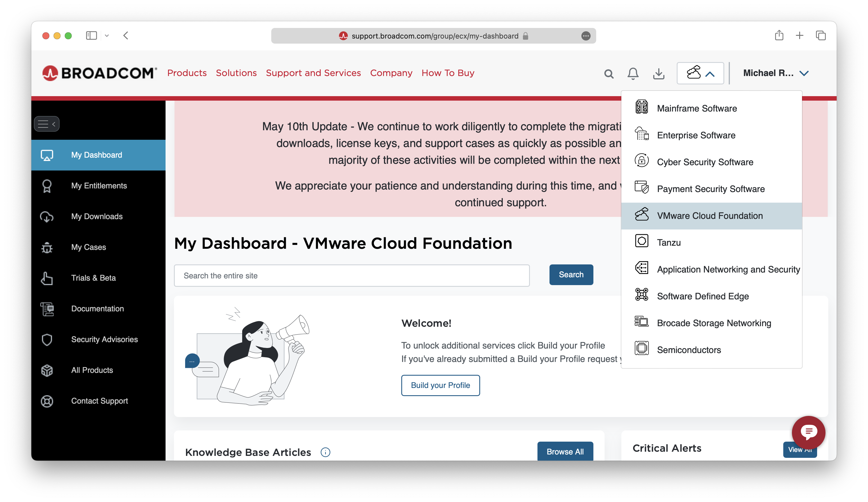This screenshot has width=868, height=502.
Task: Choose Enterprise Software division
Action: [711, 135]
